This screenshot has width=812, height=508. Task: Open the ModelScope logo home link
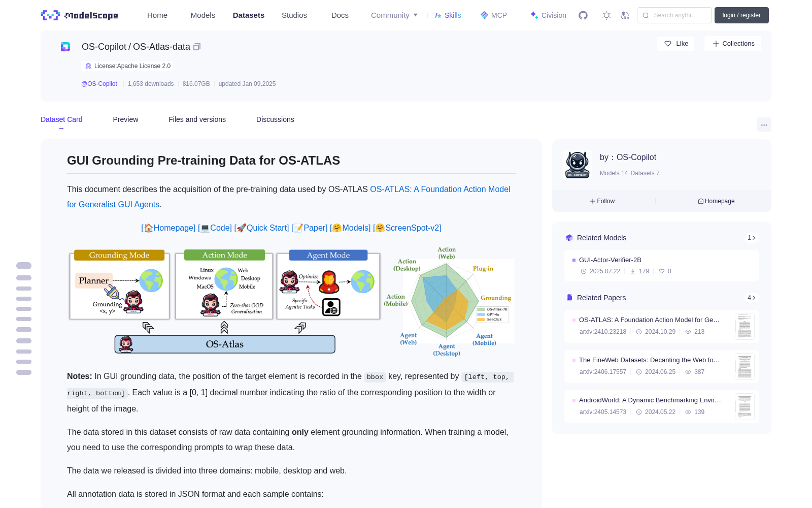pos(79,15)
